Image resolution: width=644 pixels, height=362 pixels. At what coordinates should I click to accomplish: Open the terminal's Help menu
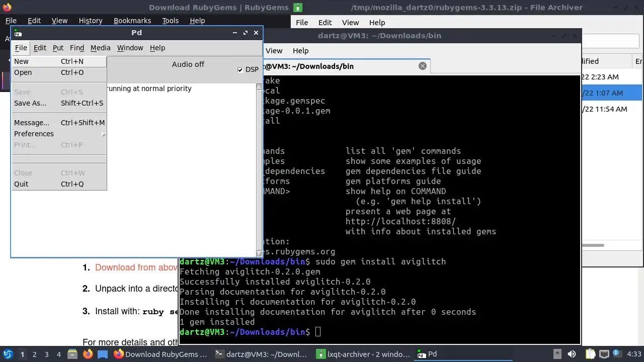pyautogui.click(x=300, y=51)
